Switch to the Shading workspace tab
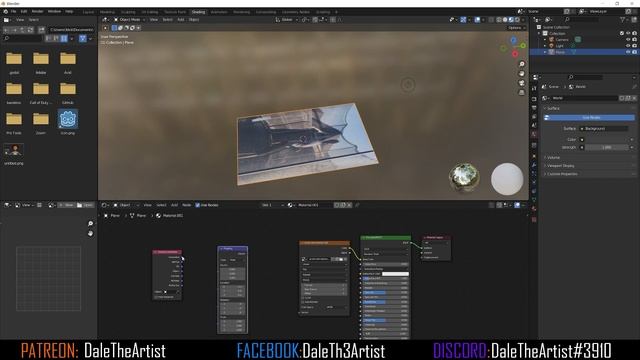 198,12
